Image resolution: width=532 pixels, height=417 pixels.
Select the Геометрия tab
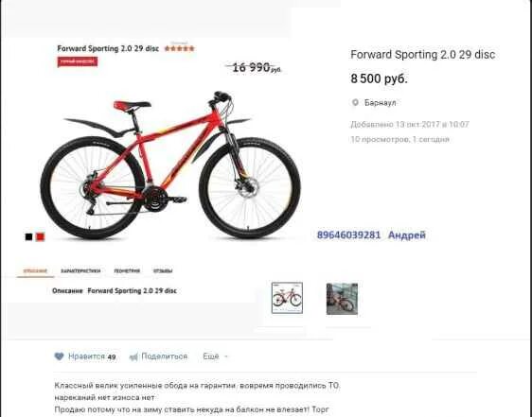pos(127,270)
